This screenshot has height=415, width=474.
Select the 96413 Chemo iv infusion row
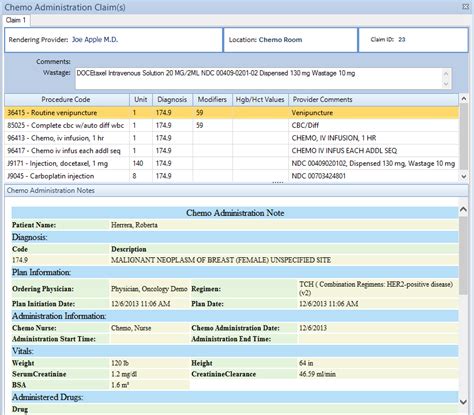tap(231, 138)
